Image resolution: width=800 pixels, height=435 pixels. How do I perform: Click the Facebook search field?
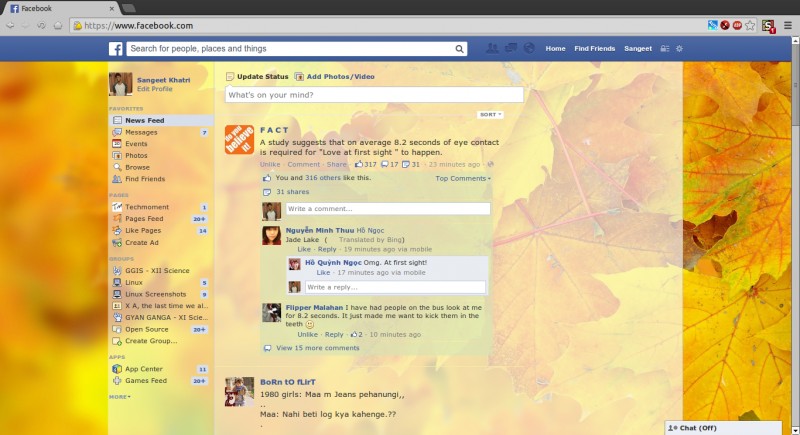point(291,49)
